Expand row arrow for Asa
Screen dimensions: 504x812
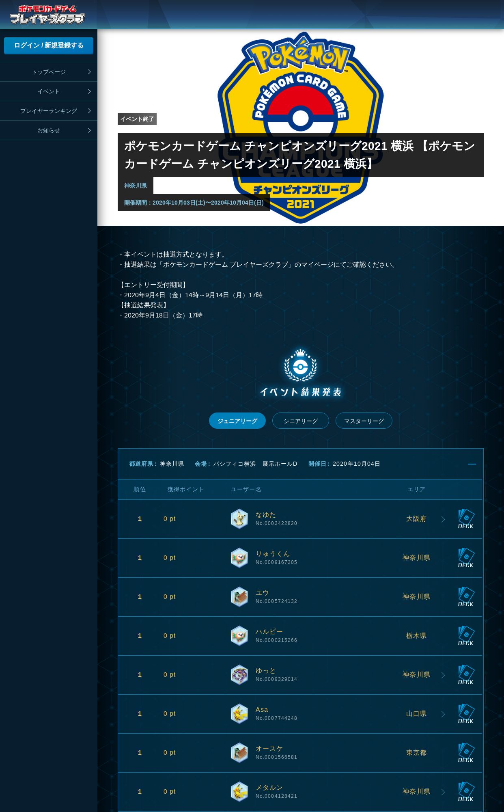[443, 714]
